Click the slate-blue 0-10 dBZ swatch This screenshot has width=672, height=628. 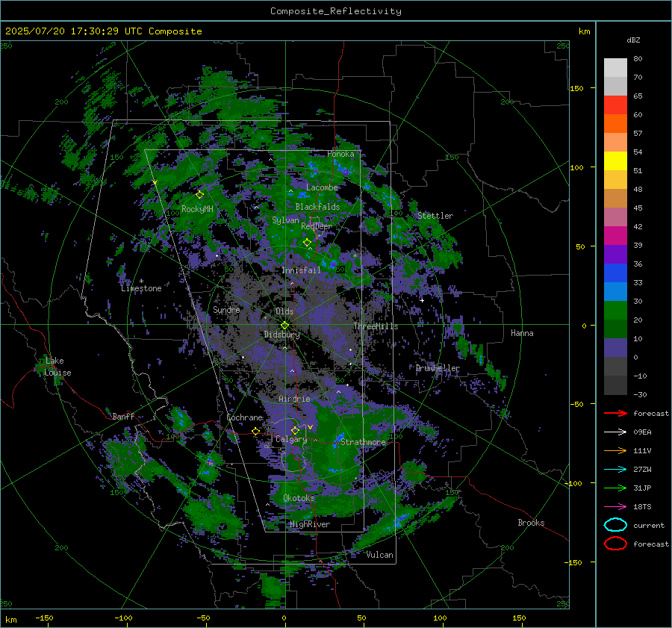615,348
